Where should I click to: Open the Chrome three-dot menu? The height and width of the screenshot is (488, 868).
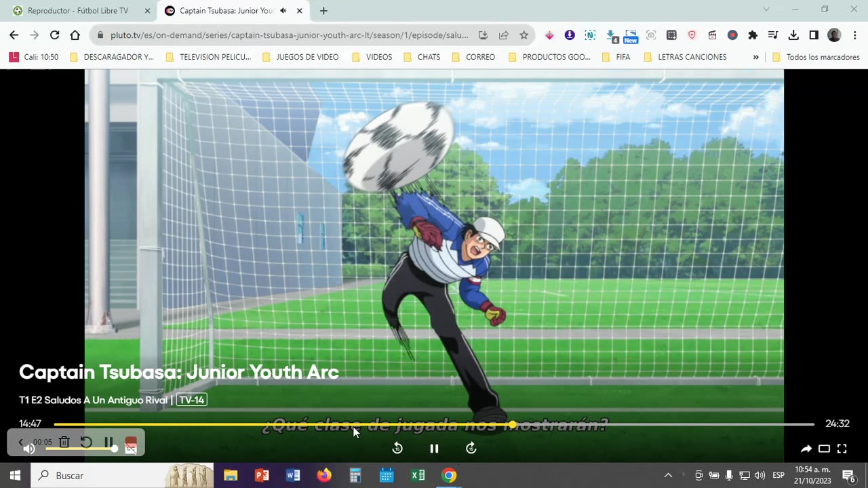854,35
